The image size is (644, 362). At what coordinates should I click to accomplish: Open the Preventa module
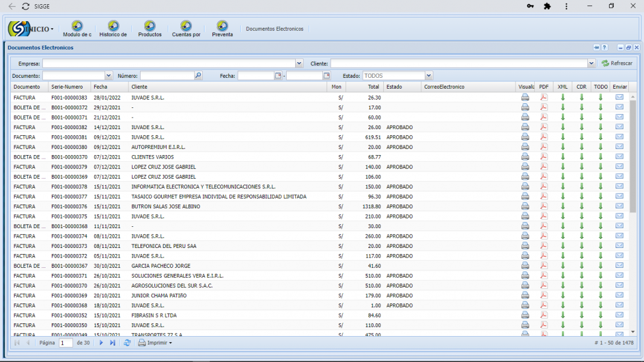(222, 26)
